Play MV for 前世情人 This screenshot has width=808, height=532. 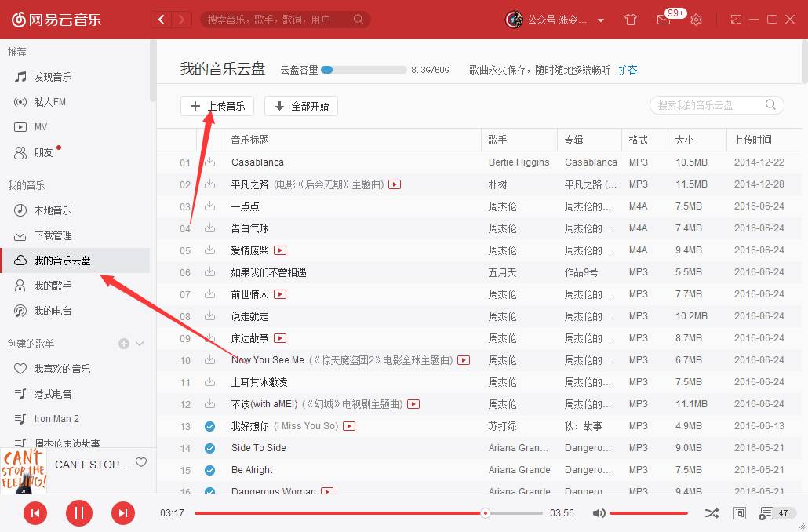(x=280, y=294)
